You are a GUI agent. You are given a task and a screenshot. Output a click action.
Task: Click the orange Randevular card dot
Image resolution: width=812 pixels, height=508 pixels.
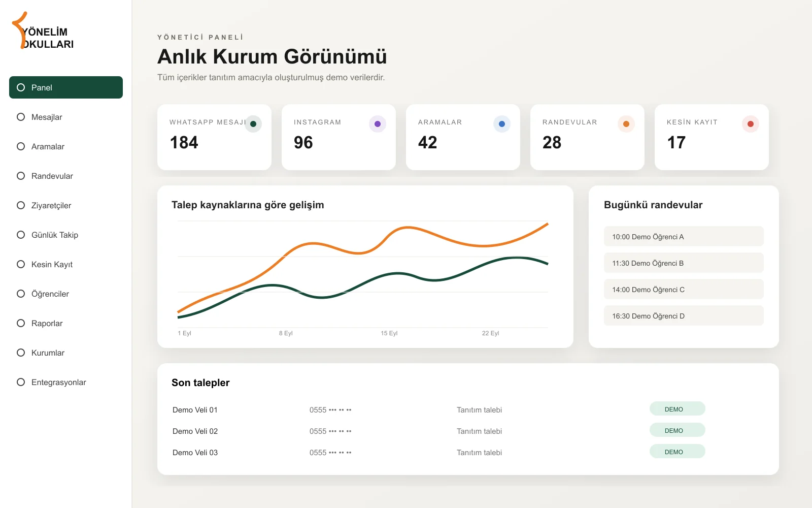tap(626, 124)
